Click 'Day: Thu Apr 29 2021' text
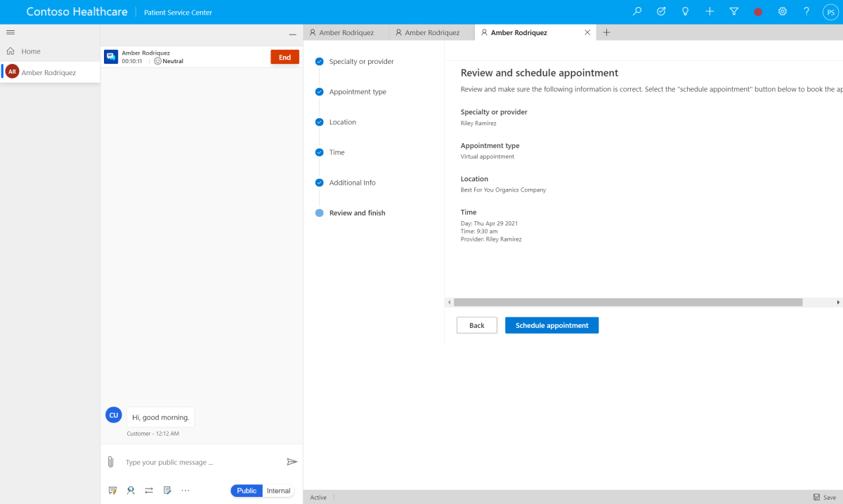The width and height of the screenshot is (843, 504). [x=490, y=223]
